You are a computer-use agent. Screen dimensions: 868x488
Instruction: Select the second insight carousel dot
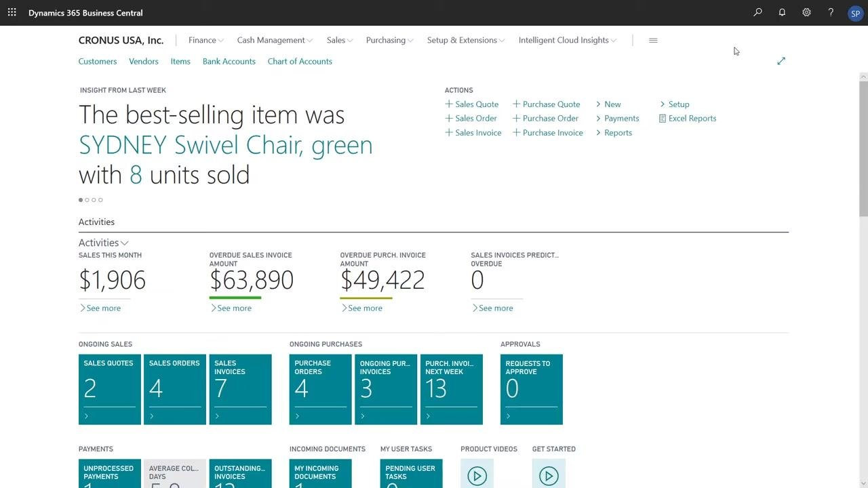tap(87, 200)
